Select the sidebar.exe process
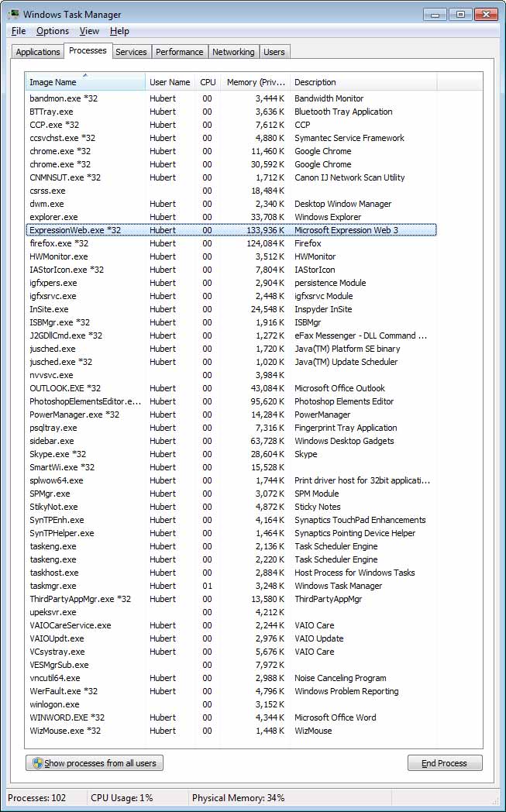This screenshot has width=506, height=812. coord(231,441)
